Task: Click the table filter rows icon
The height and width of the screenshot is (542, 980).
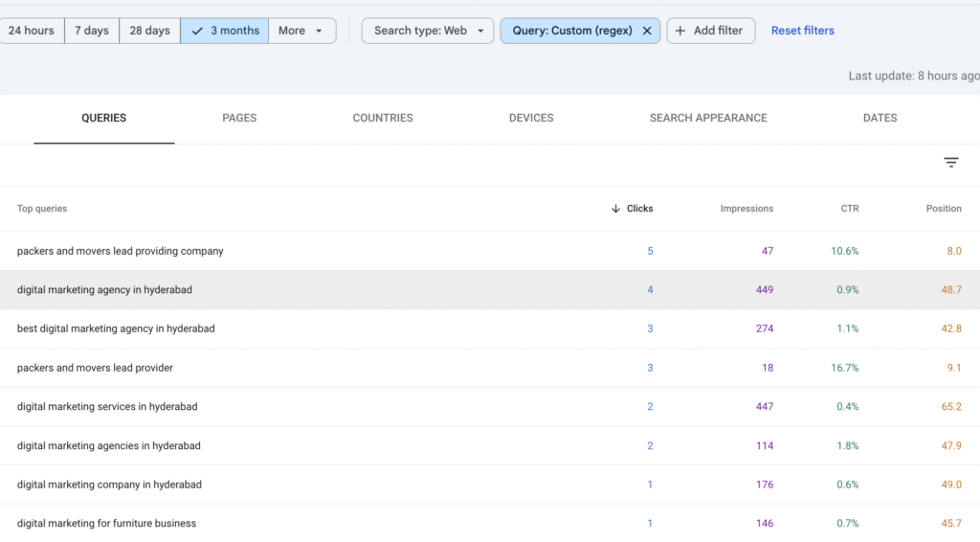Action: [x=950, y=163]
